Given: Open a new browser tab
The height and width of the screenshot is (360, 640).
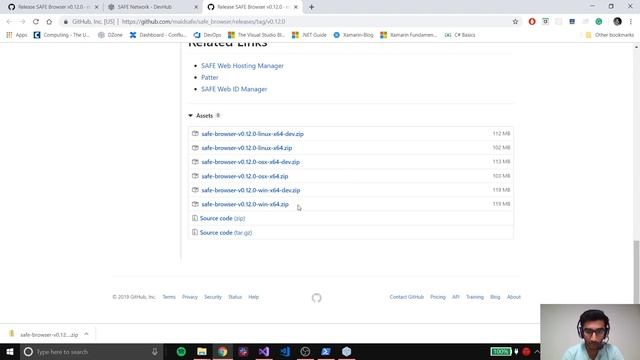Looking at the screenshot, I should pos(311,7).
